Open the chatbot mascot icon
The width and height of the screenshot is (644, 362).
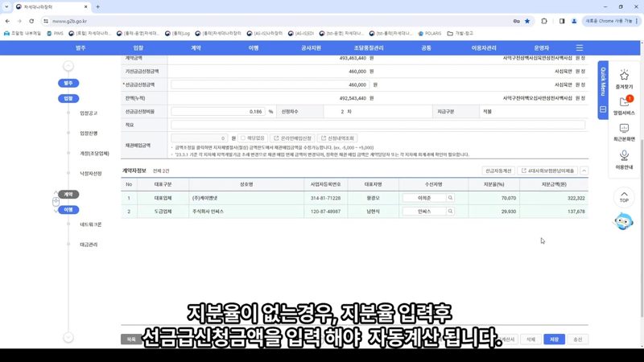(x=623, y=222)
